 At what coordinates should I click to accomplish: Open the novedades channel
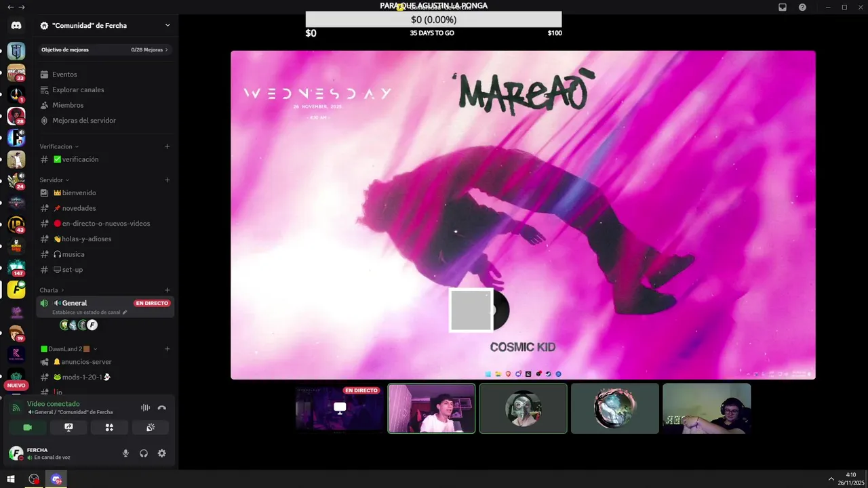104,208
